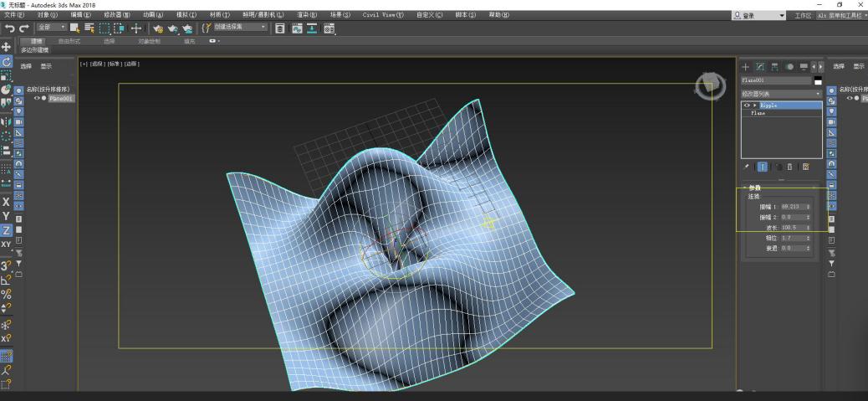The width and height of the screenshot is (868, 401).
Task: Toggle 3D Snaps in left toolbar
Action: [6, 266]
